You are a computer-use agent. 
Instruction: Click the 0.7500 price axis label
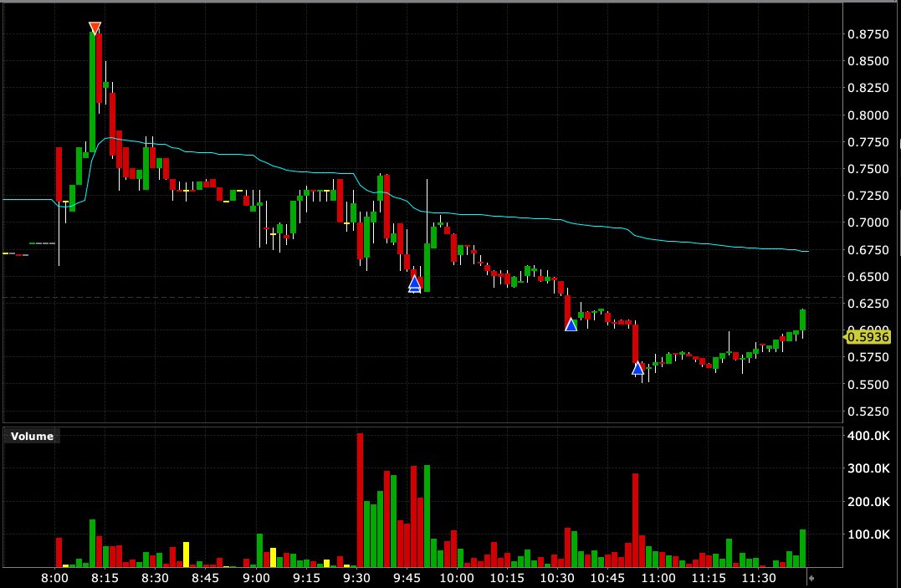[868, 169]
